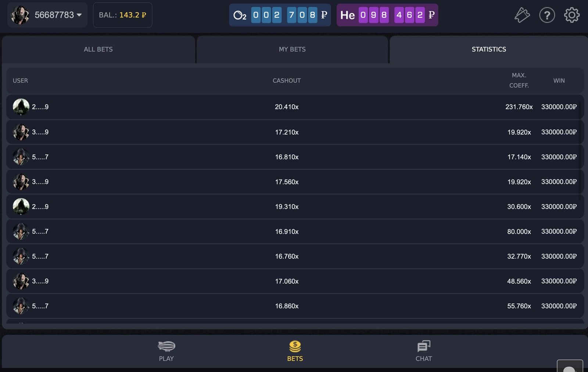Sort by the Cashout column header
Screen dimensions: 588x372
[x=287, y=81]
